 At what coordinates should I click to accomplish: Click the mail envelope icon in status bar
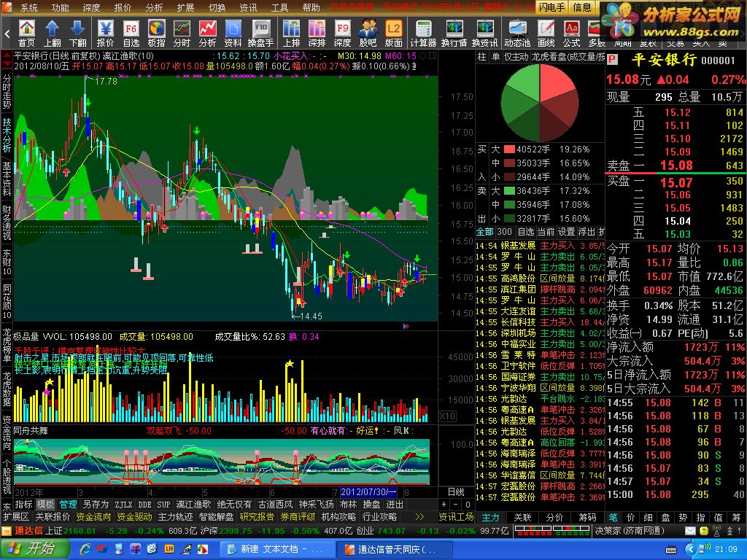(690, 531)
